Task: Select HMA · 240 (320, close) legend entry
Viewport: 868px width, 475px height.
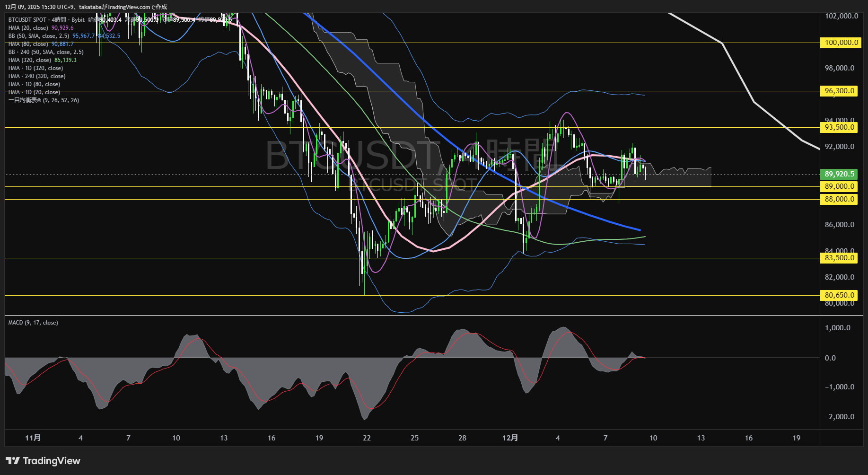Action: pyautogui.click(x=37, y=76)
